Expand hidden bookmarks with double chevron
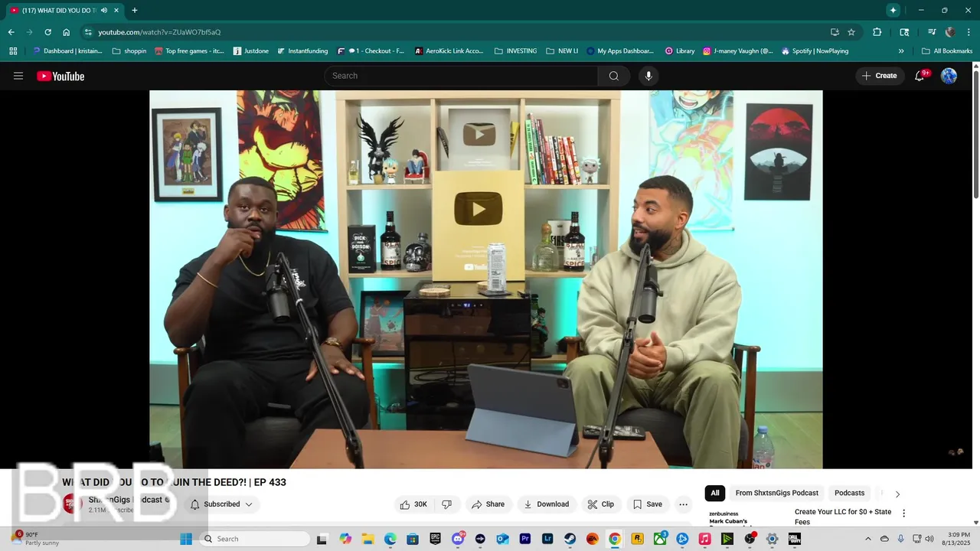The width and height of the screenshot is (980, 551). [x=901, y=51]
